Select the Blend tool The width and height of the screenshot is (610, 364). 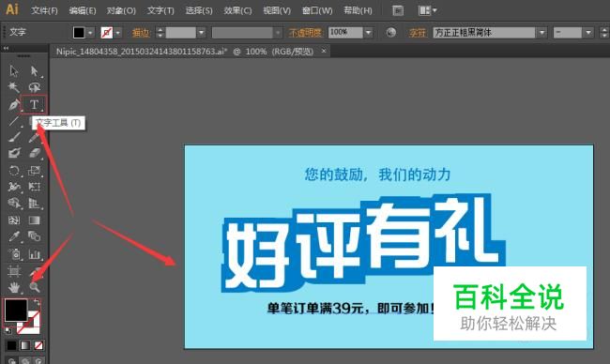[x=34, y=236]
